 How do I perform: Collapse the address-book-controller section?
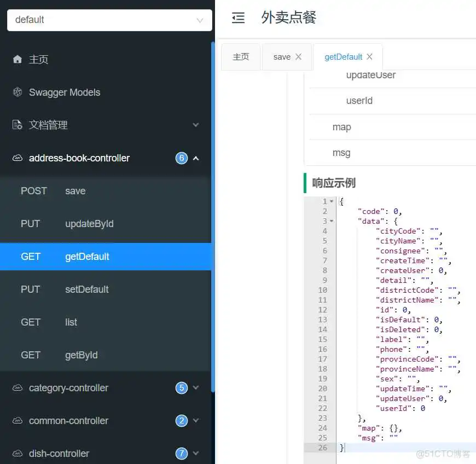coord(196,158)
